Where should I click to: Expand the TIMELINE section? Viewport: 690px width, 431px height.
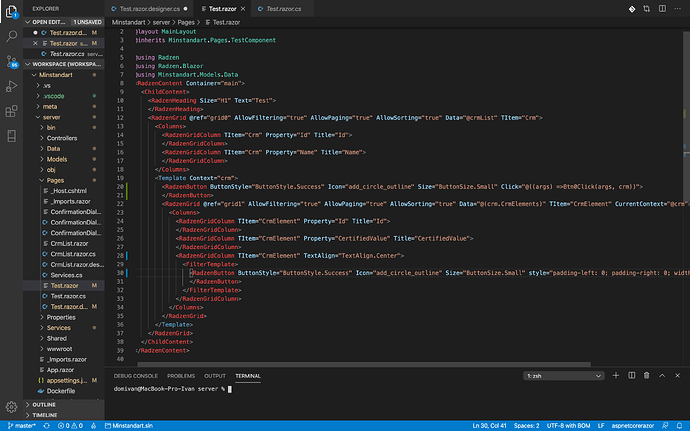coord(45,414)
